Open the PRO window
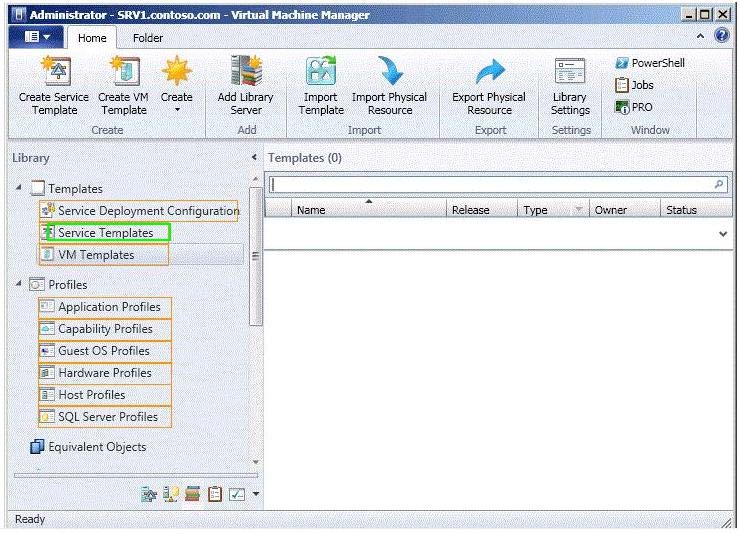This screenshot has width=740, height=534. (x=633, y=107)
